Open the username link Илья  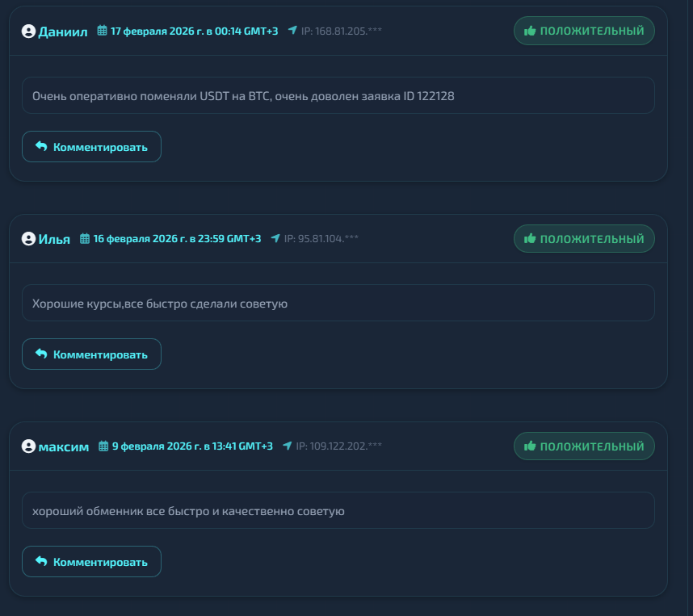tap(54, 240)
